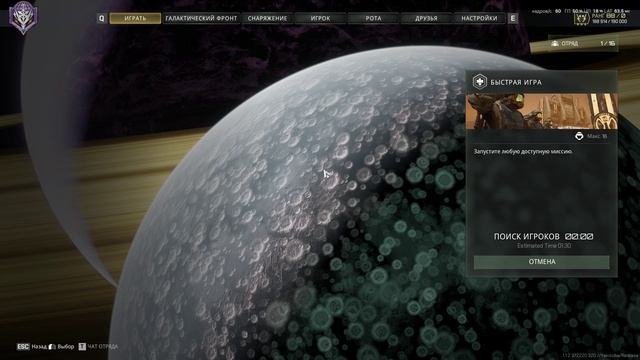Click the Estimated Time text
Screen dimensions: 640x360
coord(544,246)
